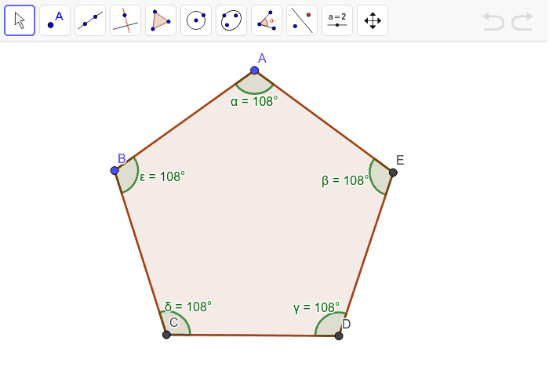This screenshot has width=549, height=392.
Task: Choose the Slider a=2 tool
Action: click(337, 20)
